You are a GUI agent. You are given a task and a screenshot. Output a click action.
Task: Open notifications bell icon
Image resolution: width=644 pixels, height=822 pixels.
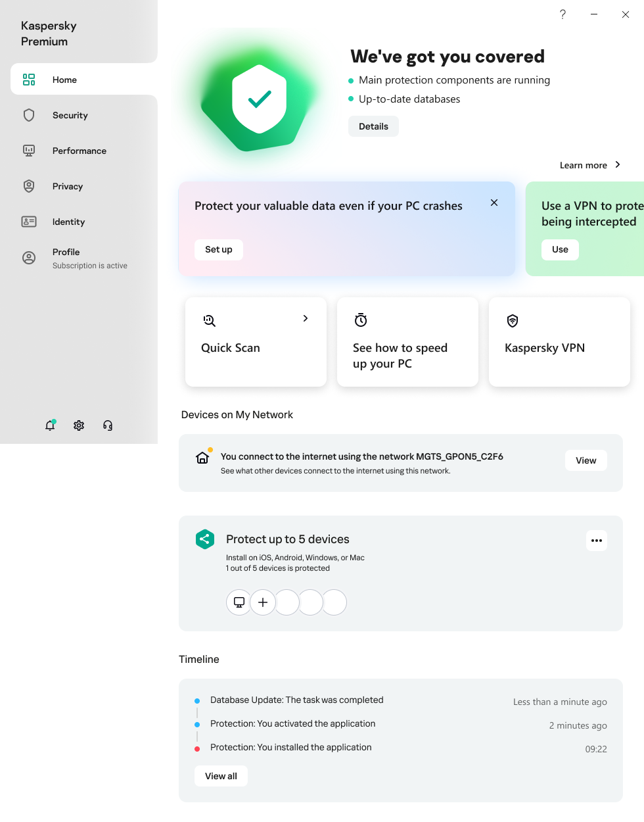tap(50, 425)
